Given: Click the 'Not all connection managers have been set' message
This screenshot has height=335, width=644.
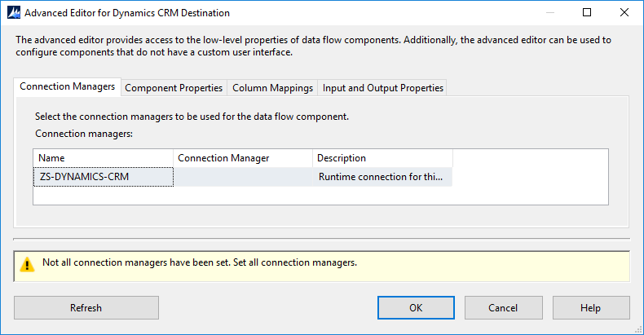Looking at the screenshot, I should 200,262.
